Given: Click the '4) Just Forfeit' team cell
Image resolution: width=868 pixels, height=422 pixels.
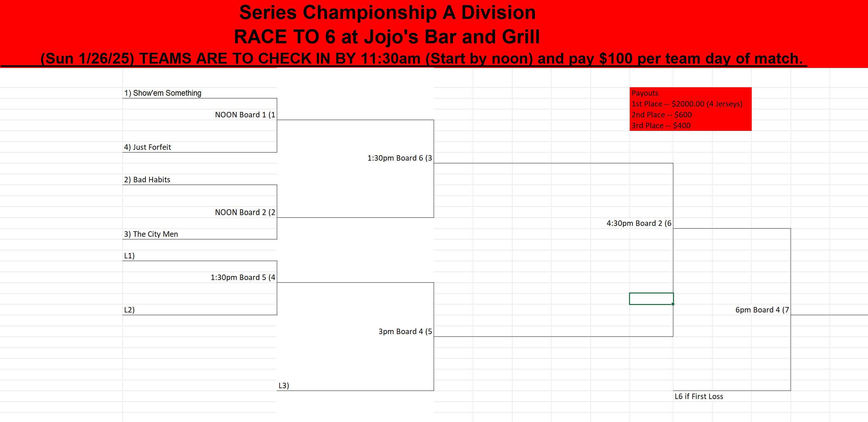Looking at the screenshot, I should pos(199,147).
